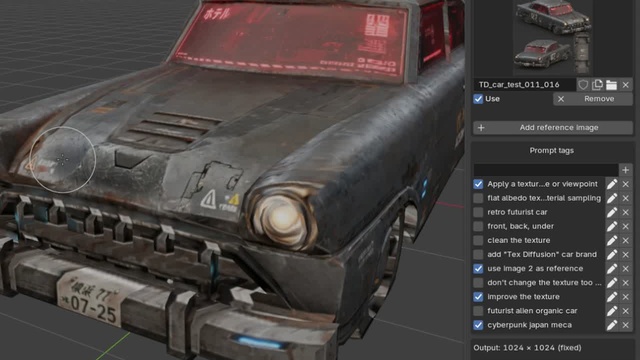Click the prompt tag text input field
The height and width of the screenshot is (360, 640).
pyautogui.click(x=546, y=170)
